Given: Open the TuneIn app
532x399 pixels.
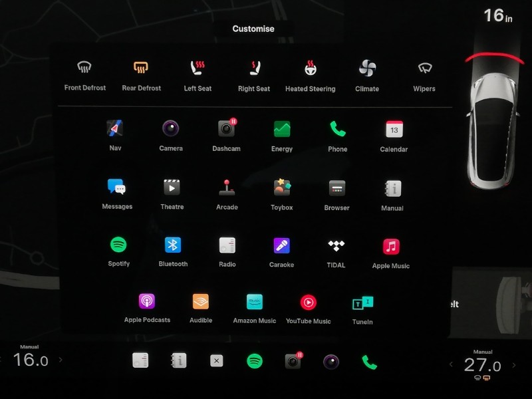Looking at the screenshot, I should tap(362, 303).
